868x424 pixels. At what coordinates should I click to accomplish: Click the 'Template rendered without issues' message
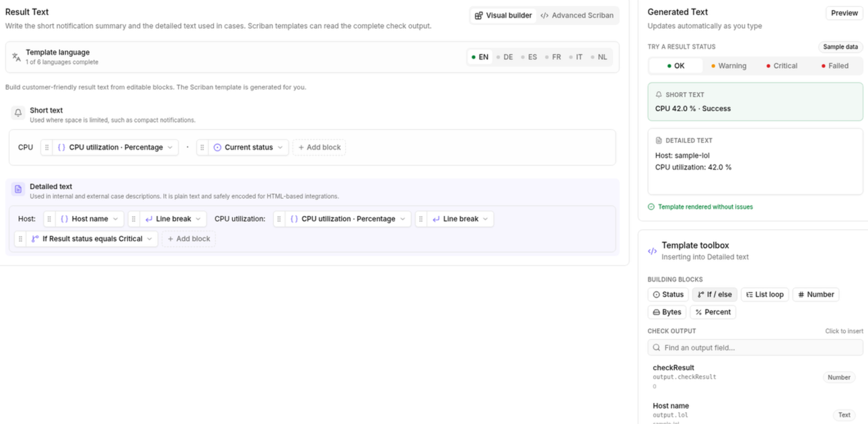coord(705,207)
